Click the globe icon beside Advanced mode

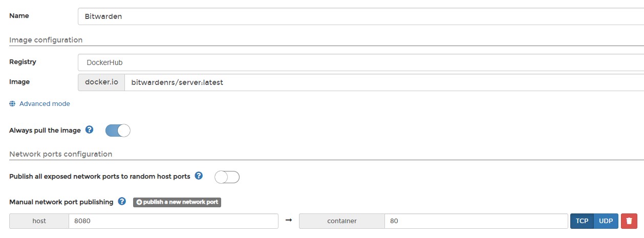click(13, 104)
